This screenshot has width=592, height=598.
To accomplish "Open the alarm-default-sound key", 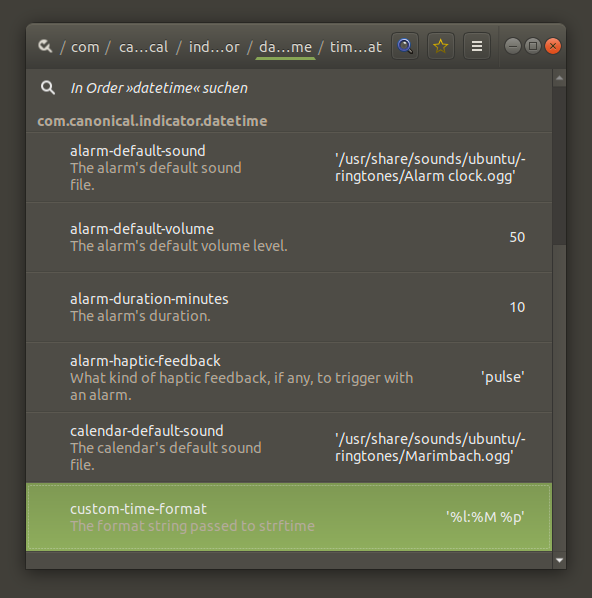I will coord(289,168).
